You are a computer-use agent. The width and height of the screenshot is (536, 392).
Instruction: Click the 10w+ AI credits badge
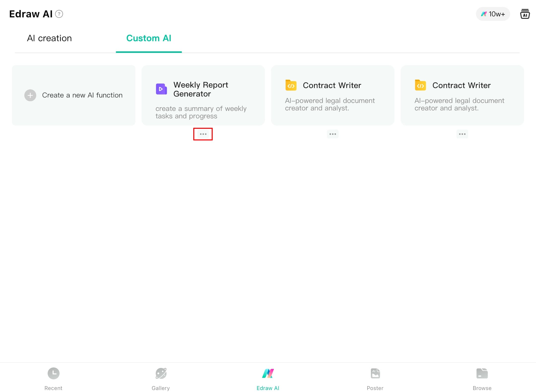(x=493, y=14)
